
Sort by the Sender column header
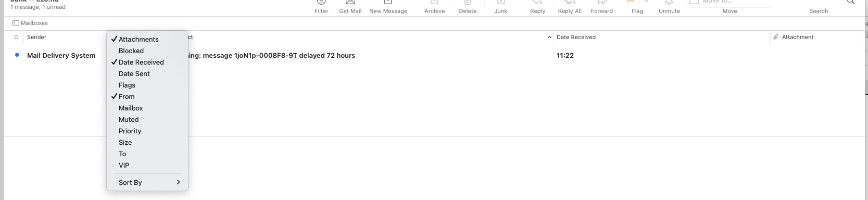(36, 37)
